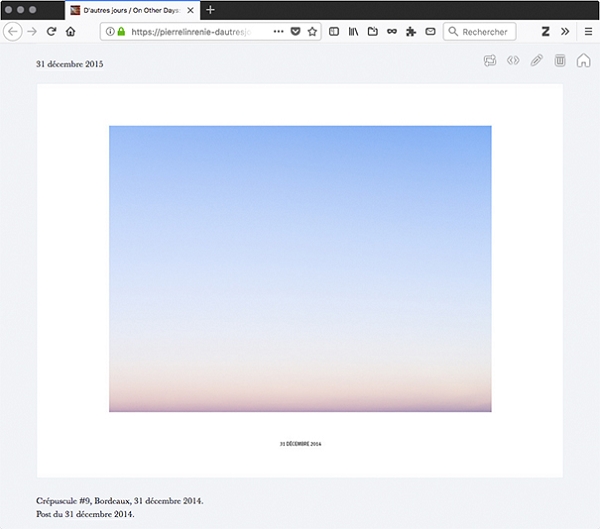Open the extensions puzzle piece icon
This screenshot has width=600, height=529.
[x=410, y=32]
